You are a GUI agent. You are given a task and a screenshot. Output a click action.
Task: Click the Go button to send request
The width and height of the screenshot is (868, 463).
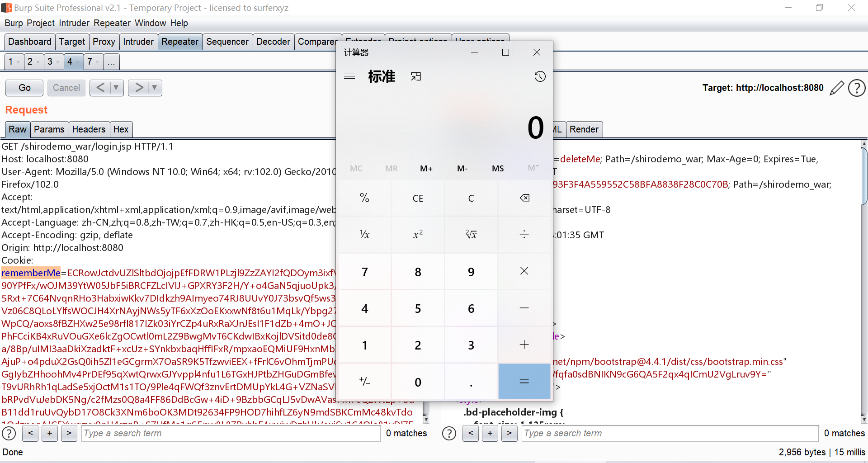(24, 88)
